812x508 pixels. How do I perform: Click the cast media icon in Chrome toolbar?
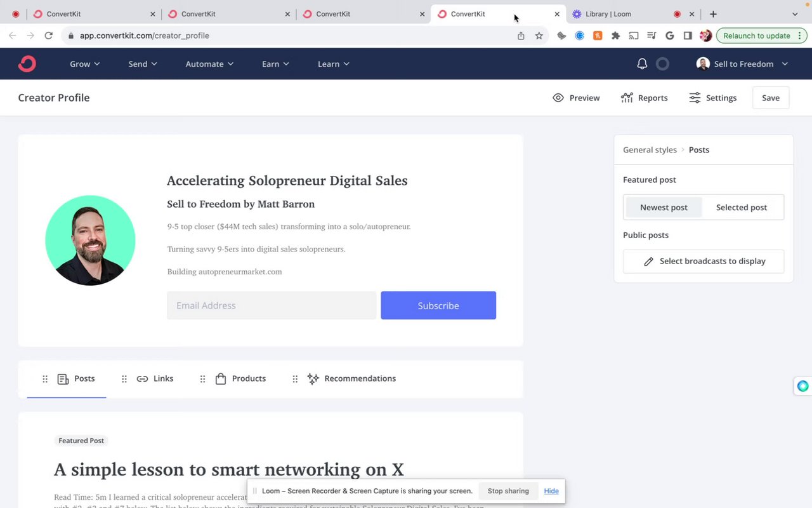click(x=633, y=36)
